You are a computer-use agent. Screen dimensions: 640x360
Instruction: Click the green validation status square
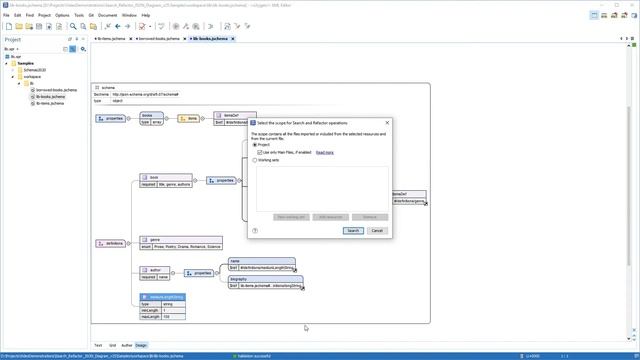[634, 45]
